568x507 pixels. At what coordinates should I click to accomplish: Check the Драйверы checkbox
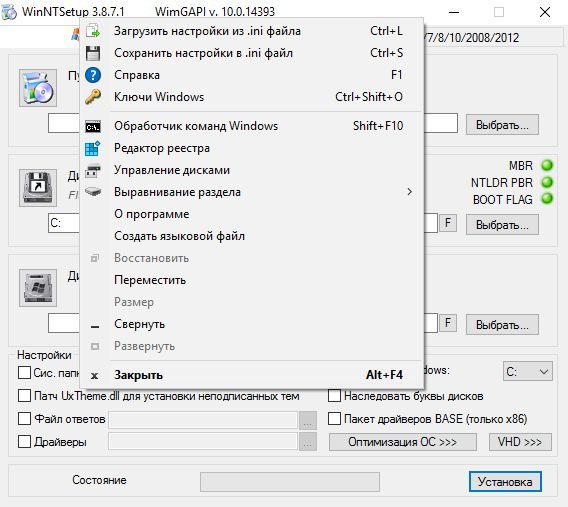24,441
